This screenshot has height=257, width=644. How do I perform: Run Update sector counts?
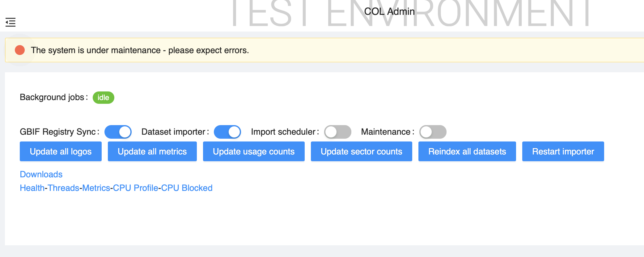tap(362, 151)
